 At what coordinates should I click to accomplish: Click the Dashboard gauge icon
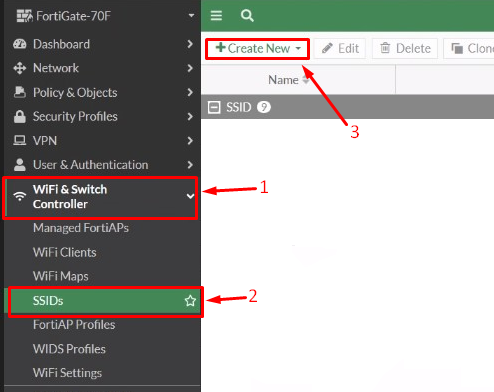click(x=20, y=44)
